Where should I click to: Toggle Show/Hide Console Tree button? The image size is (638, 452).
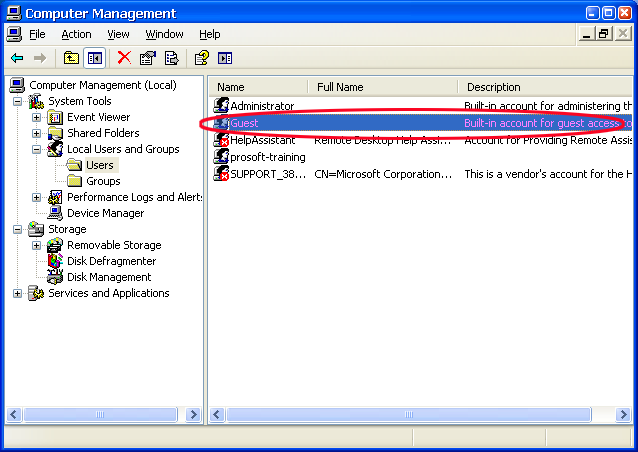click(95, 58)
